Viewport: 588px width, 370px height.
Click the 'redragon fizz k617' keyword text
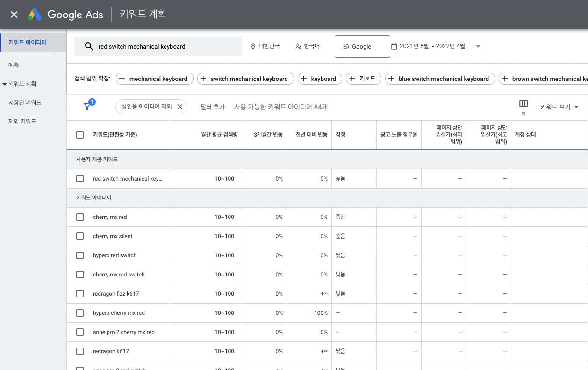click(116, 294)
